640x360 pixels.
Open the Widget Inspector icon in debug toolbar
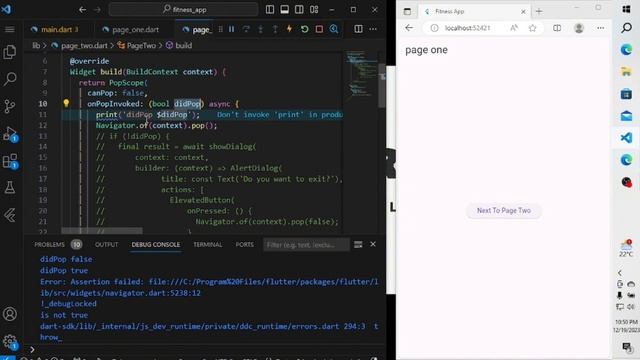click(x=334, y=29)
